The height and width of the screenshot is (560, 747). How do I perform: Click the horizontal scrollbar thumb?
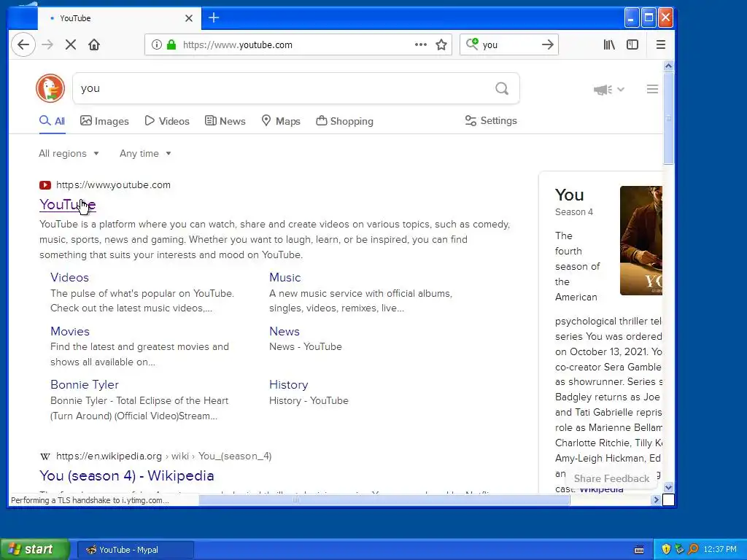click(x=384, y=500)
